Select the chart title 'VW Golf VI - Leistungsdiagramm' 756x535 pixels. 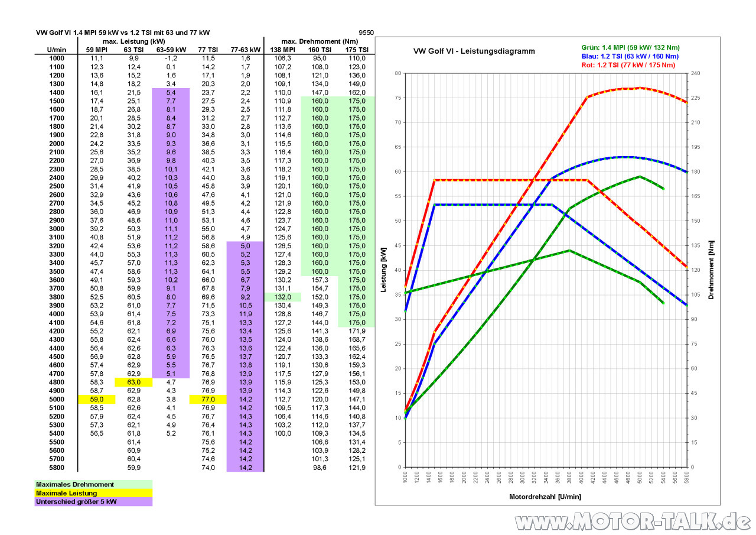coord(474,51)
